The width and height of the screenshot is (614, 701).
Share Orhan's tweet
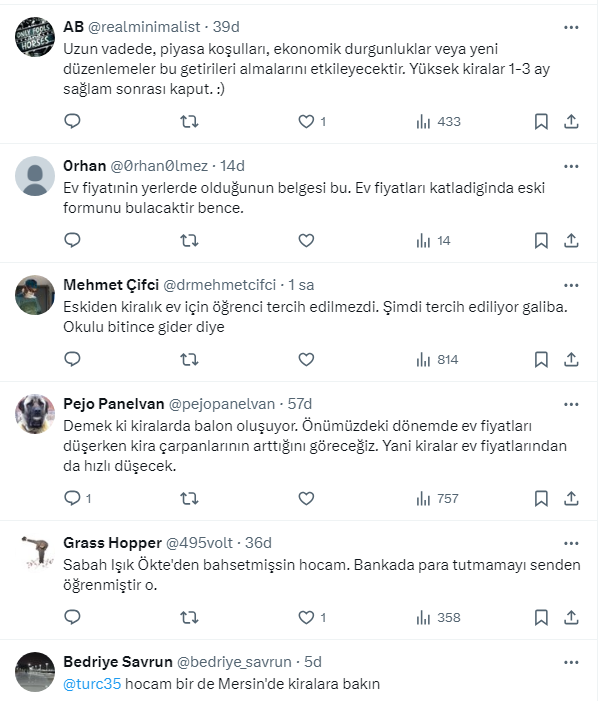[571, 240]
